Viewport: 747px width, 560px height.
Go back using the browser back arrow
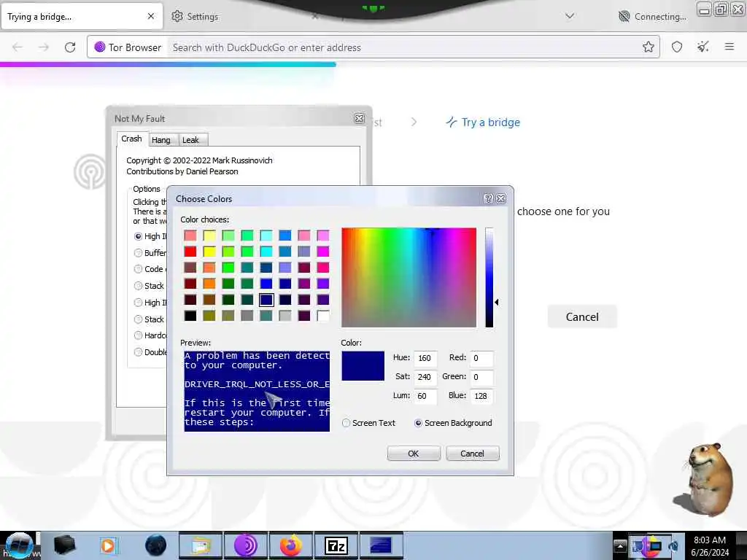(18, 47)
